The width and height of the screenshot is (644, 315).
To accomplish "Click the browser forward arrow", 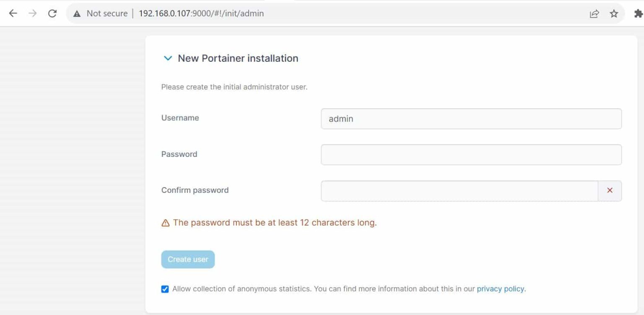I will point(33,13).
